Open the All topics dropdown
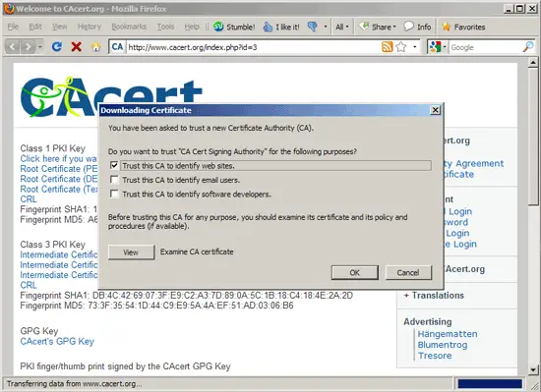The width and height of the screenshot is (541, 392). click(342, 27)
